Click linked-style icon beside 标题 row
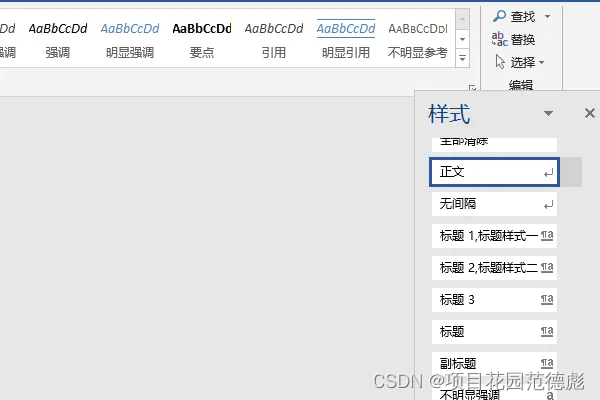This screenshot has width=600, height=400. click(547, 331)
